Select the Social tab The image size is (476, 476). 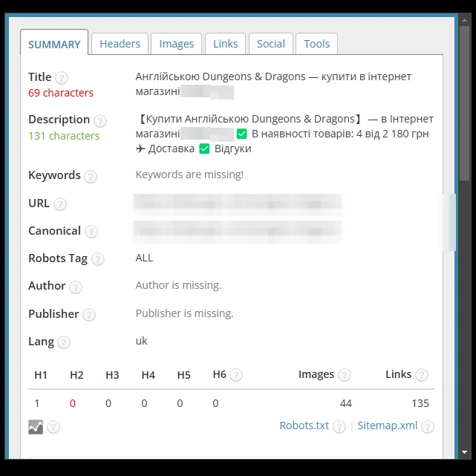coord(271,44)
